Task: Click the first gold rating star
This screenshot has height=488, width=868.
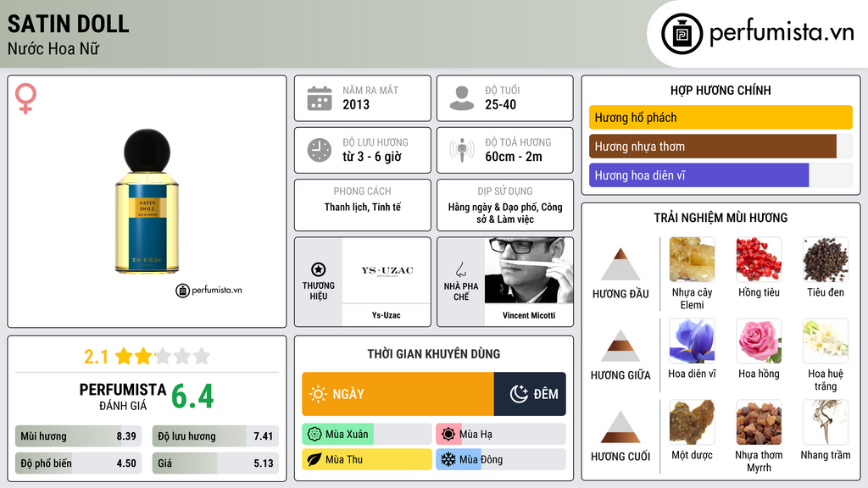Action: pos(124,356)
